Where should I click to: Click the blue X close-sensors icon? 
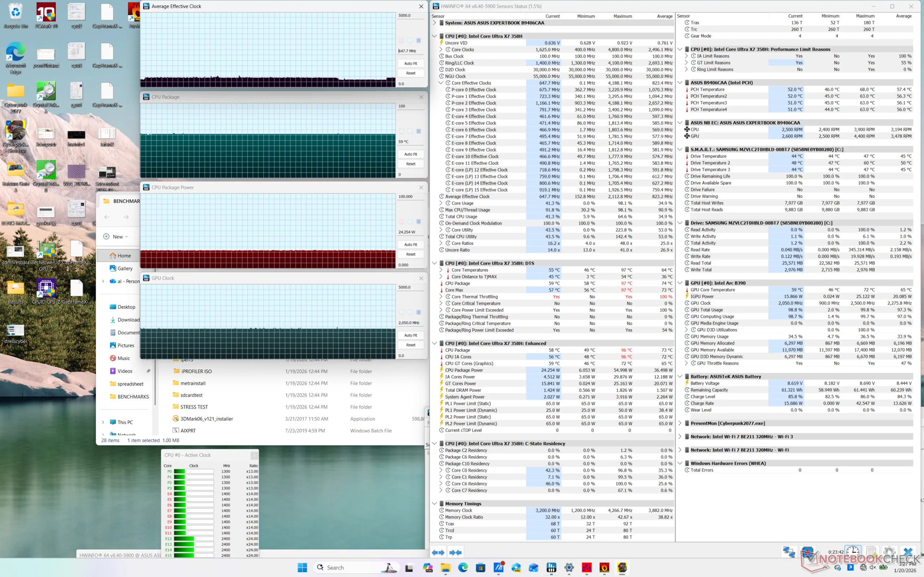[908, 552]
